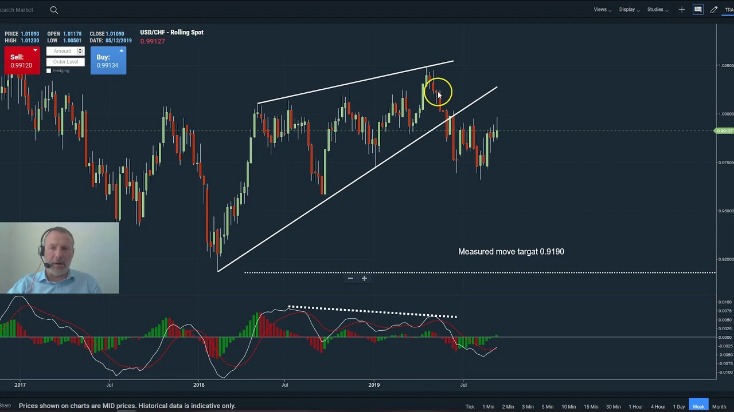Open the chat comment icon
The width and height of the screenshot is (734, 412).
(698, 9)
